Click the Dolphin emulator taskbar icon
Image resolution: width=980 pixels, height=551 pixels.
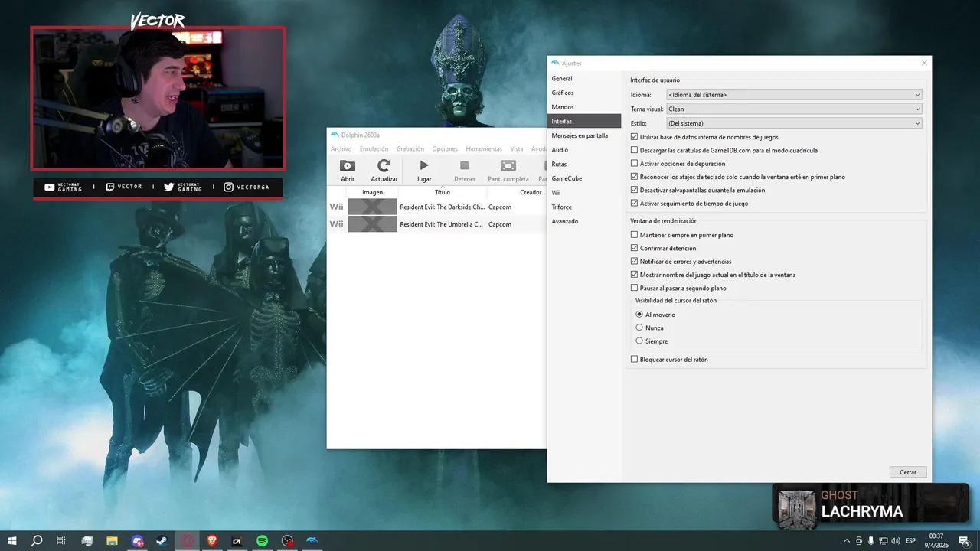[x=312, y=541]
